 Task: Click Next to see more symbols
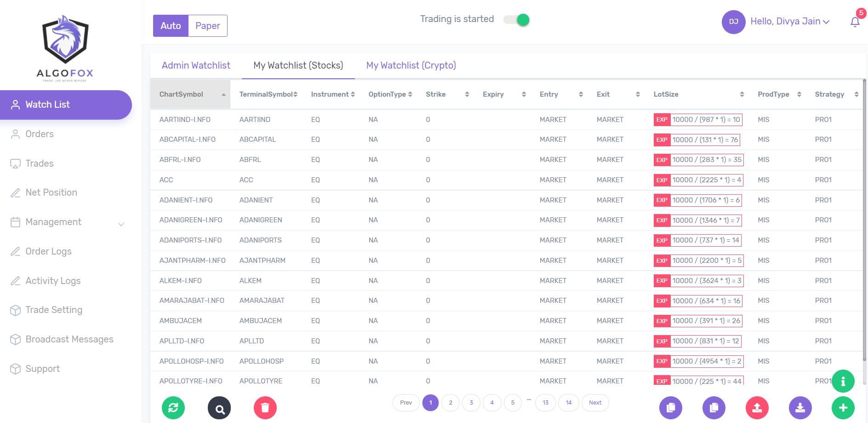595,402
